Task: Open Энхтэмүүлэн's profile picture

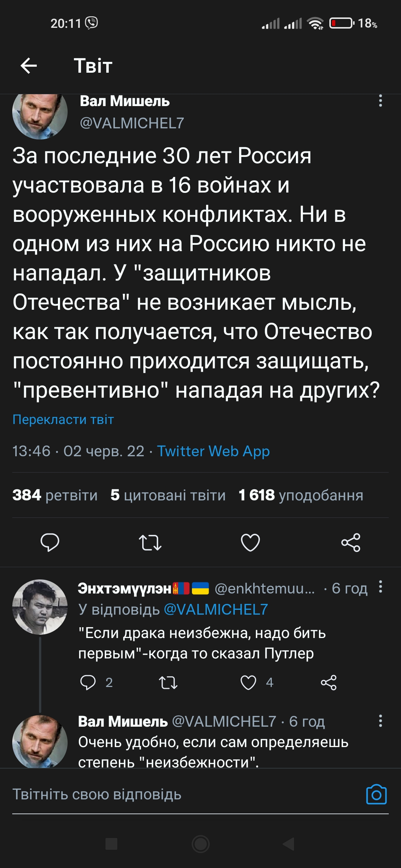Action: (x=40, y=607)
